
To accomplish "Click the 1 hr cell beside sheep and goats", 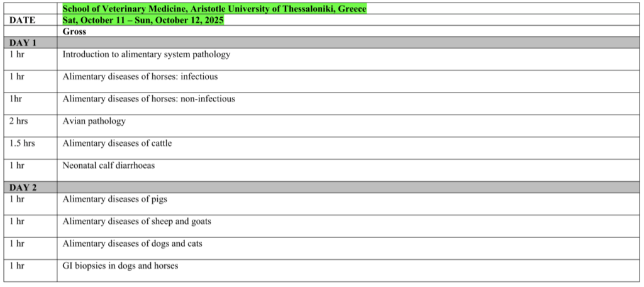I will 30,226.
